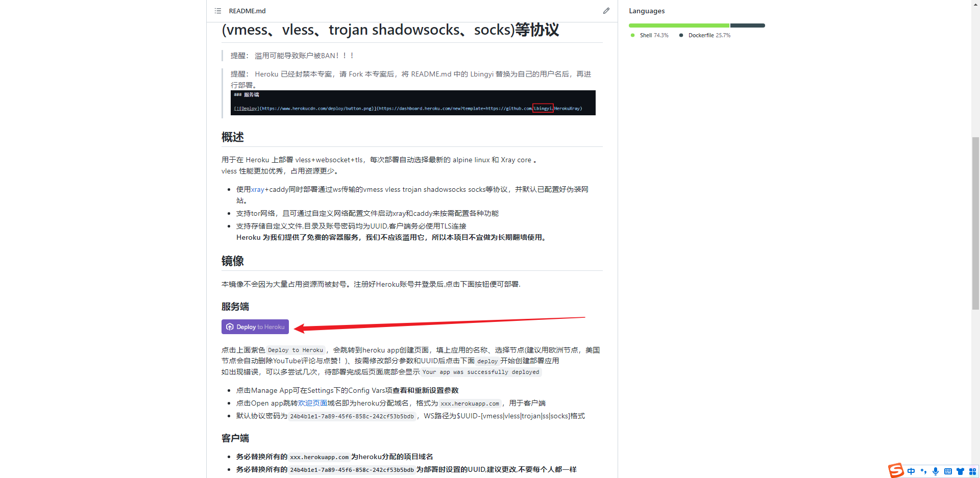
Task: Click the vertical page scrollbar thumb
Action: [975, 223]
